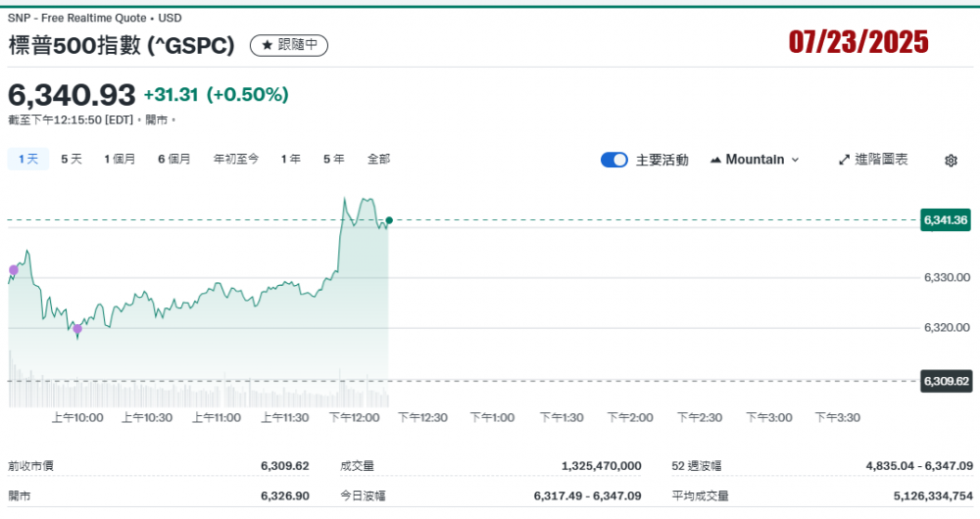Select the 全部 range tab
Image resolution: width=980 pixels, height=519 pixels.
click(x=378, y=159)
